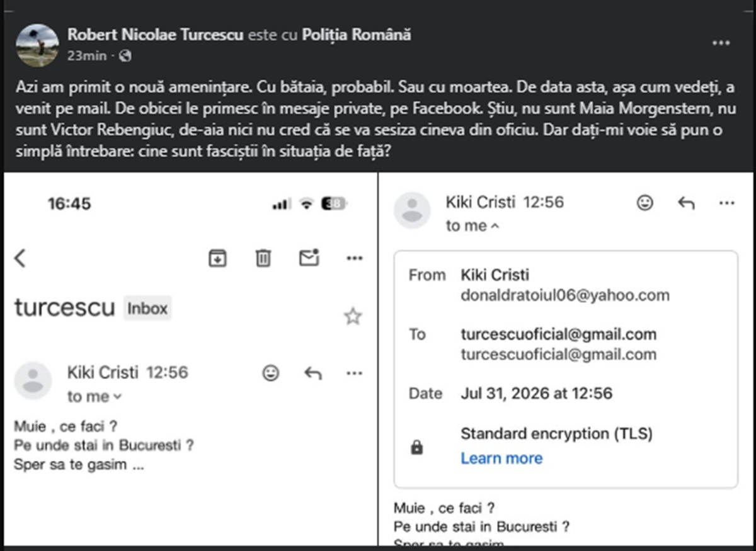Image resolution: width=756 pixels, height=551 pixels.
Task: Mark the email as unread using the envelope icon
Action: [x=309, y=258]
